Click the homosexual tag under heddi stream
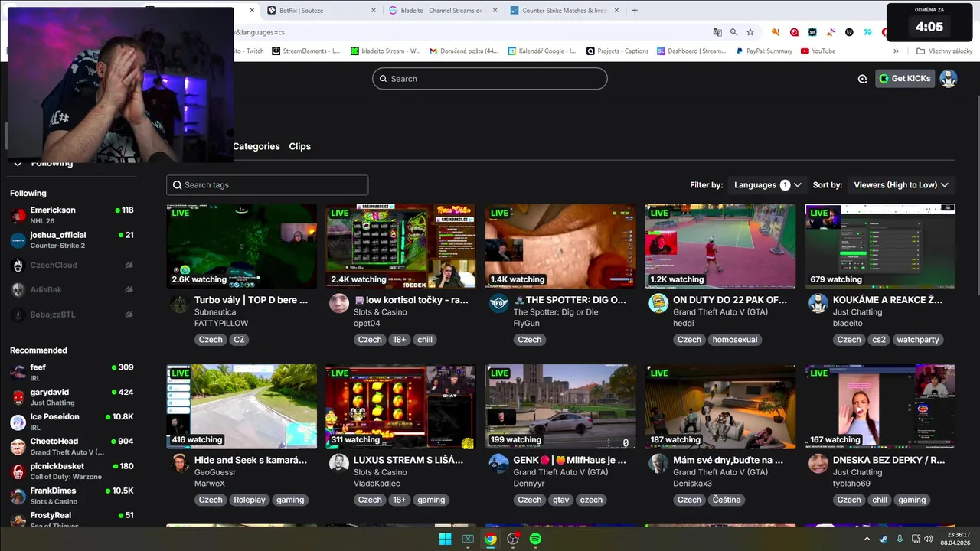The height and width of the screenshot is (551, 980). (x=734, y=340)
